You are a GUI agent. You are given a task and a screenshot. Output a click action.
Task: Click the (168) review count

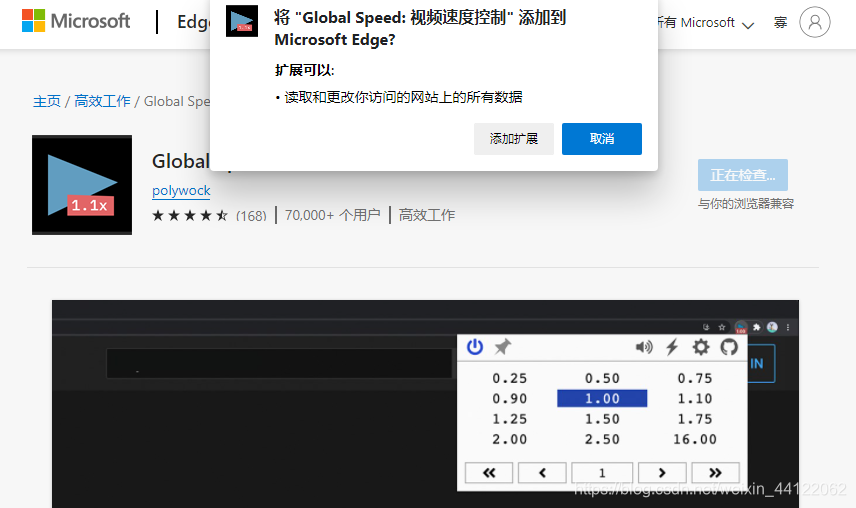251,216
